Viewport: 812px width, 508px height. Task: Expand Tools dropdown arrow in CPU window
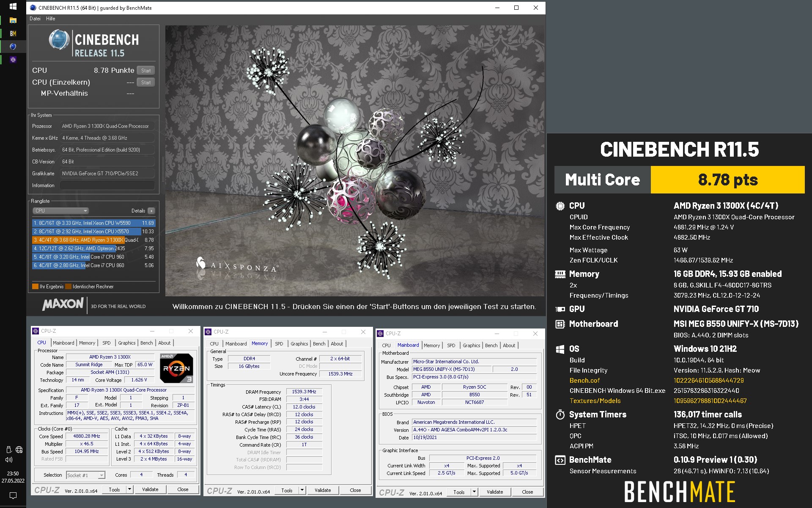pos(129,490)
